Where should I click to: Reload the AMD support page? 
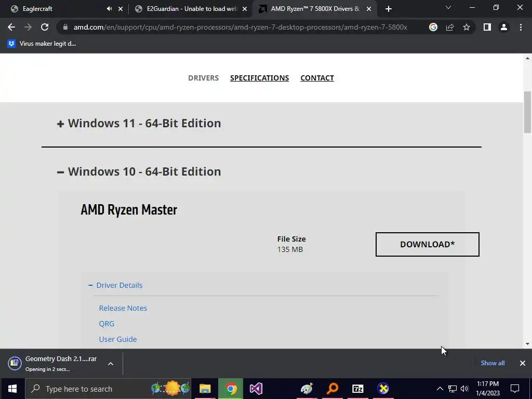pos(45,27)
